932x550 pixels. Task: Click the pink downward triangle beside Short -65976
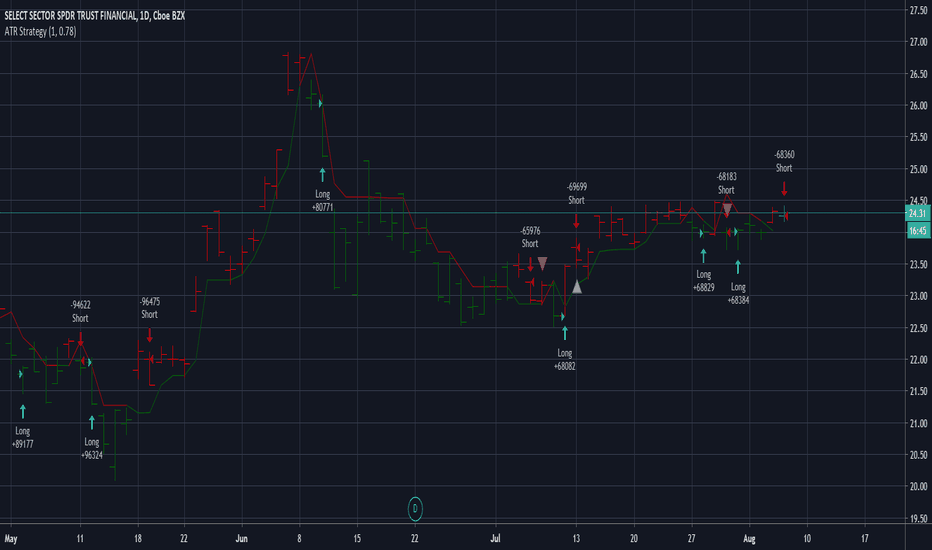542,263
